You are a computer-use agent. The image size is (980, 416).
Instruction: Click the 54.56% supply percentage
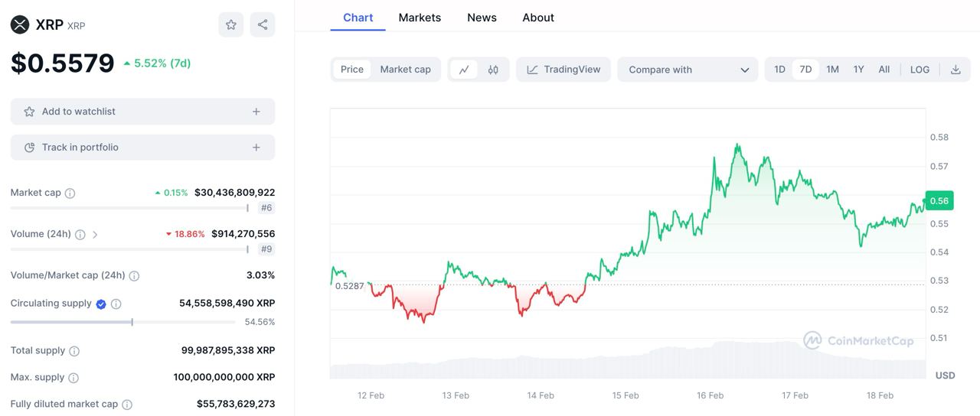260,322
